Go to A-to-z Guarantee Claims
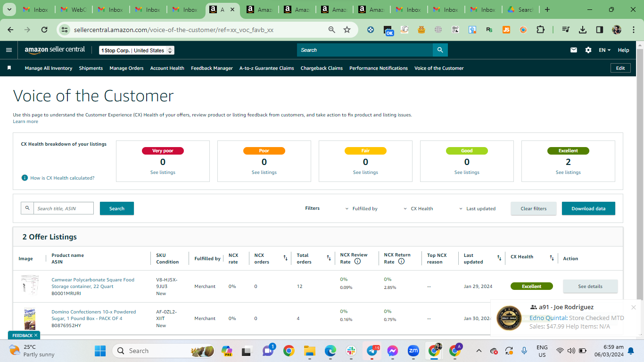Viewport: 644px width, 362px height. (267, 68)
